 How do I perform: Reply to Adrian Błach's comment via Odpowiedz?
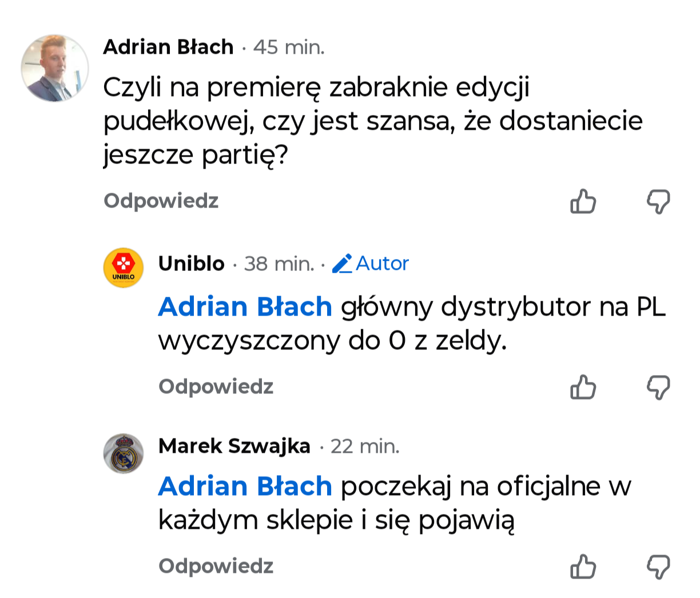point(161,201)
